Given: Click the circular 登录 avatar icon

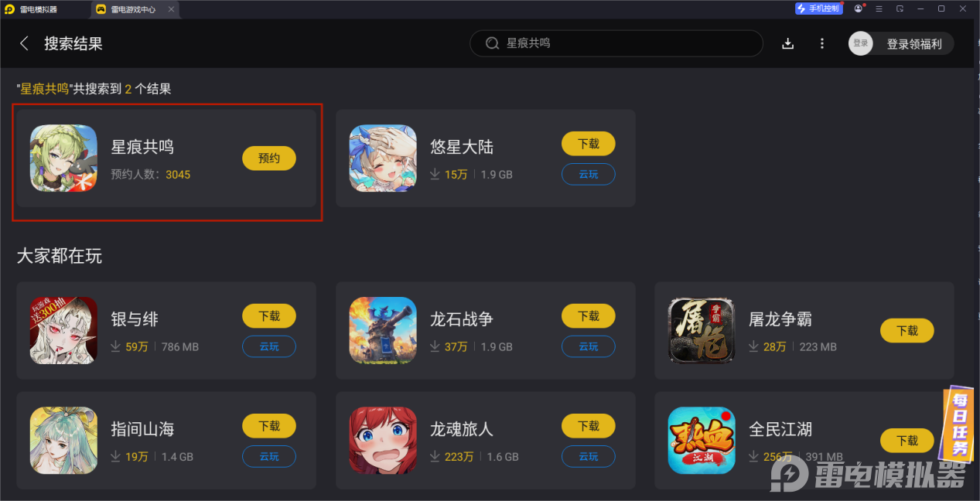Looking at the screenshot, I should coord(861,44).
